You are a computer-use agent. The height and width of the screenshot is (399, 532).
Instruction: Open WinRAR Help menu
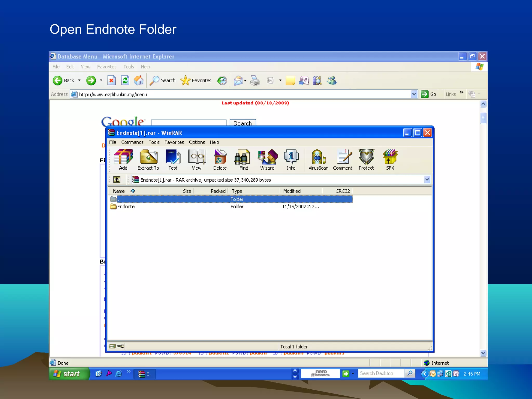(214, 142)
